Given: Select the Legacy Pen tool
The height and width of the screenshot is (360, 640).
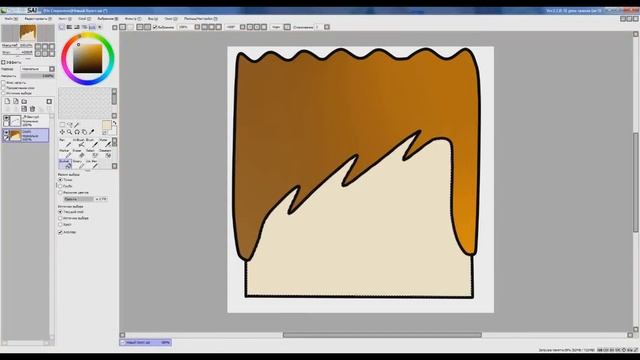Looking at the screenshot, I should point(92,164).
